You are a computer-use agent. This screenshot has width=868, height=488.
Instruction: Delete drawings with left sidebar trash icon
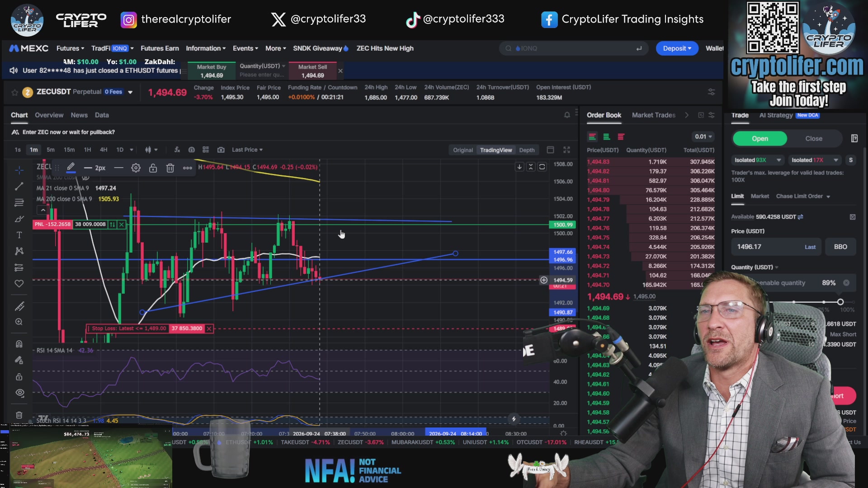(19, 415)
